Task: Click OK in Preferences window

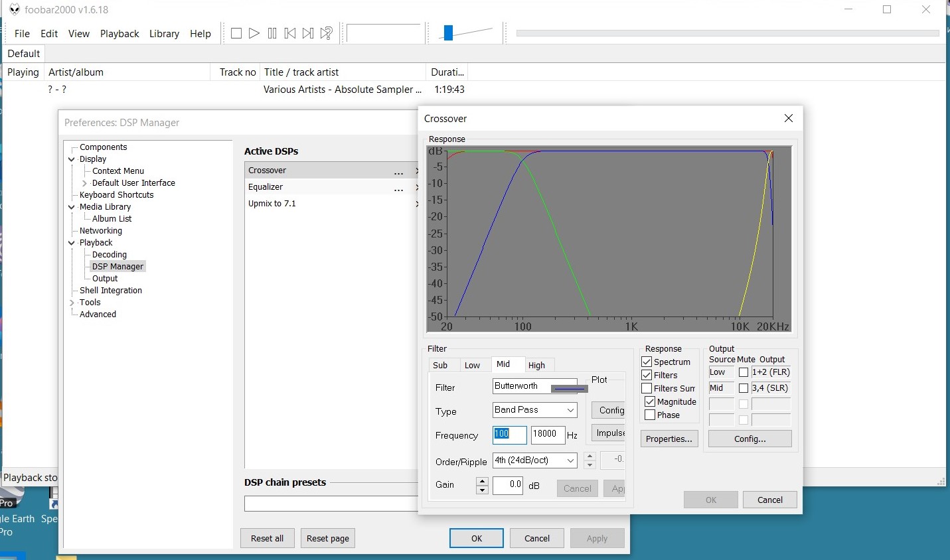Action: 477,538
